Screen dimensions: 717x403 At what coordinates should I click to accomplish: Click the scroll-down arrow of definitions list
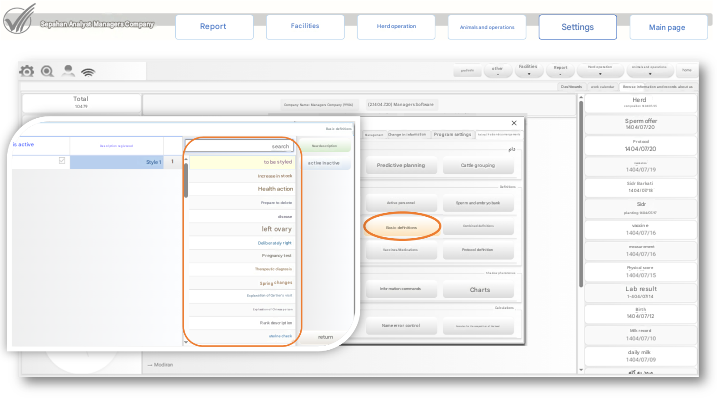click(x=186, y=342)
